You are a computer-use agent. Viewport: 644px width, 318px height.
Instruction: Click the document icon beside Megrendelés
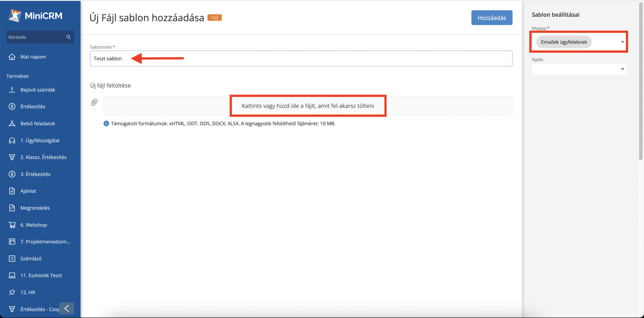[x=12, y=208]
